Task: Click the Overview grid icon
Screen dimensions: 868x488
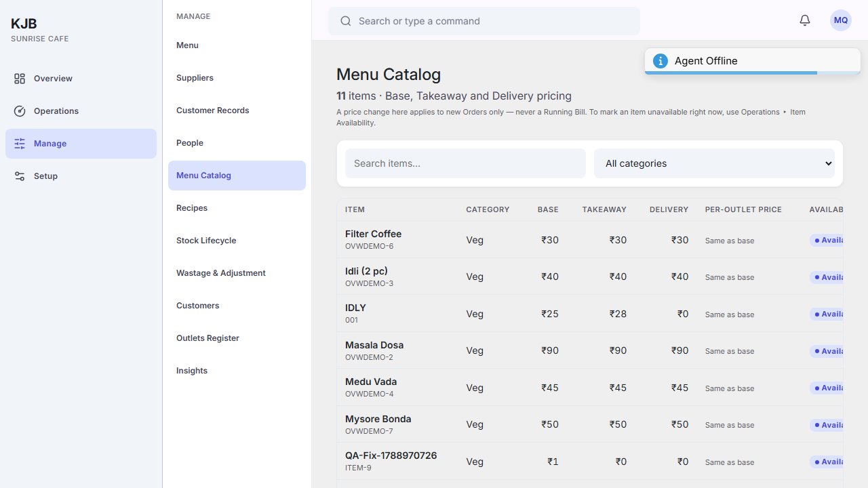Action: tap(20, 79)
